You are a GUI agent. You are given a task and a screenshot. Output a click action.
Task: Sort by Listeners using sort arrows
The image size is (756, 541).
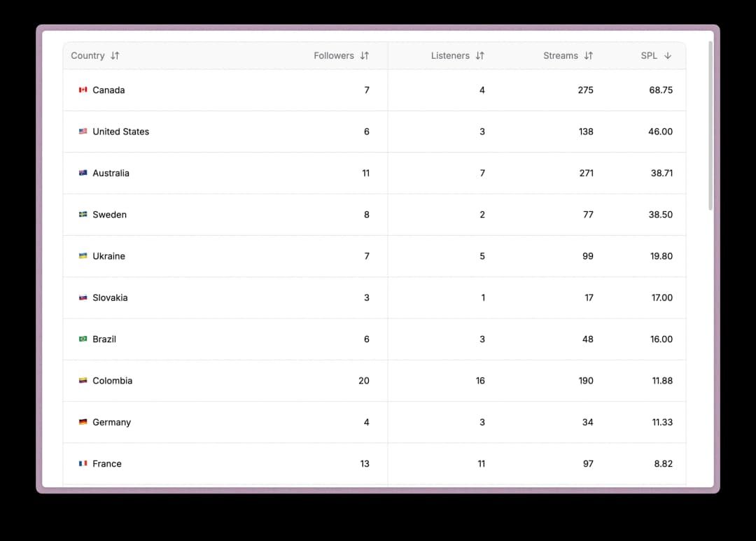coord(480,56)
